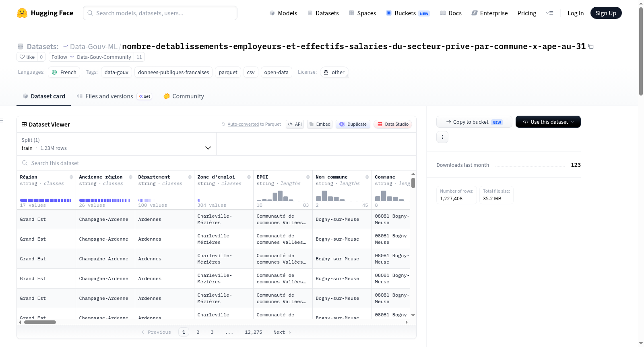Click the table horizontal scrollbar thumb
Viewport: 644px width, 347px height.
tap(40, 322)
